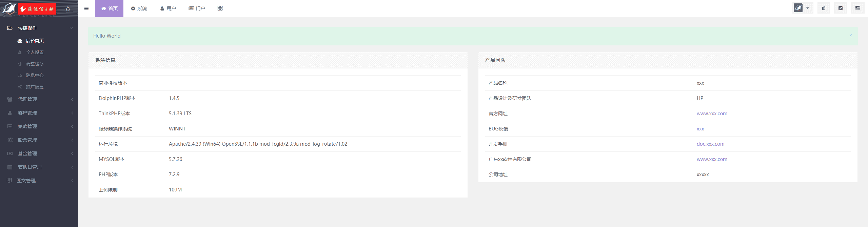
Task: Click the 基金管理 money icon
Action: (x=10, y=153)
